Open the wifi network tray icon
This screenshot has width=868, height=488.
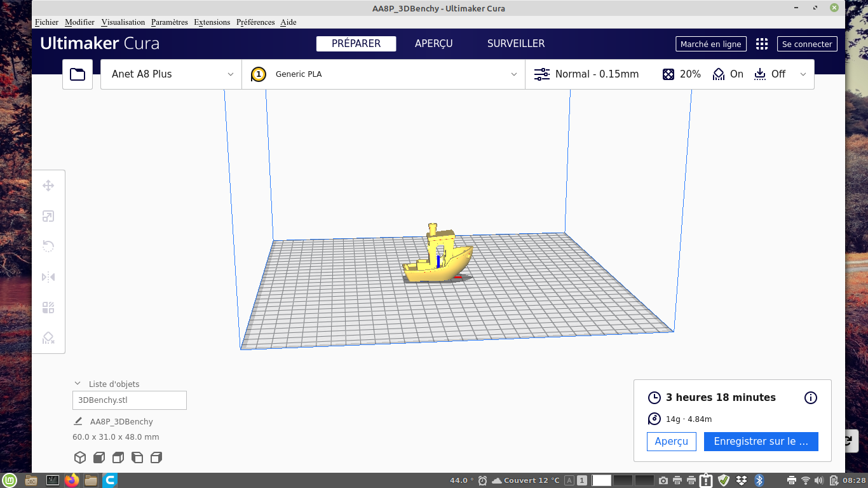806,480
